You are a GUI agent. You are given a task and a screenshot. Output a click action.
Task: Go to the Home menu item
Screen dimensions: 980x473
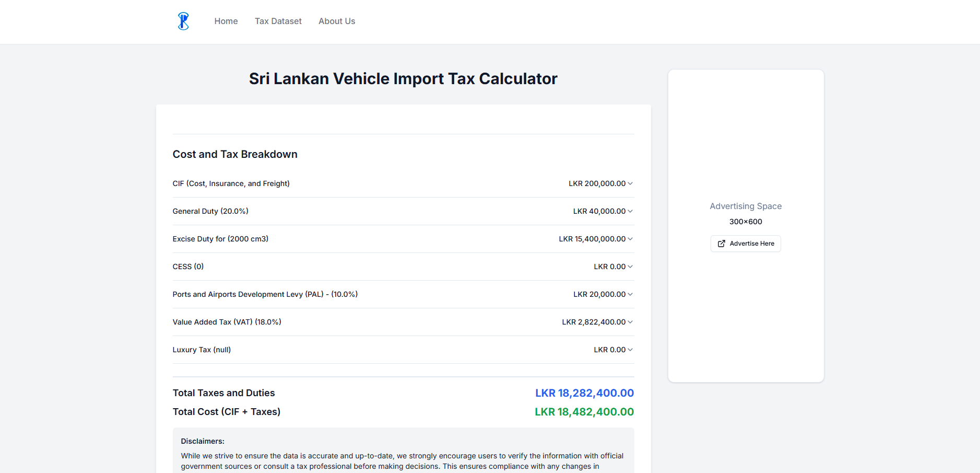tap(226, 21)
